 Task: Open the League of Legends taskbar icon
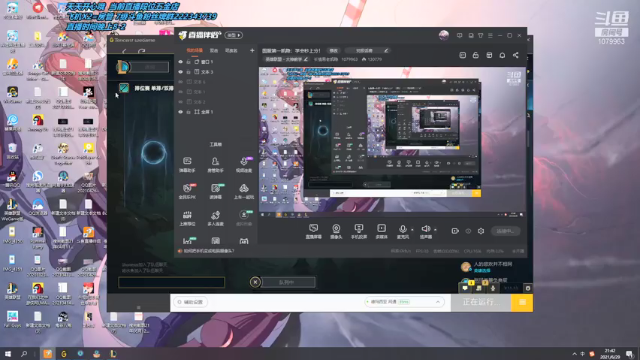(113, 353)
